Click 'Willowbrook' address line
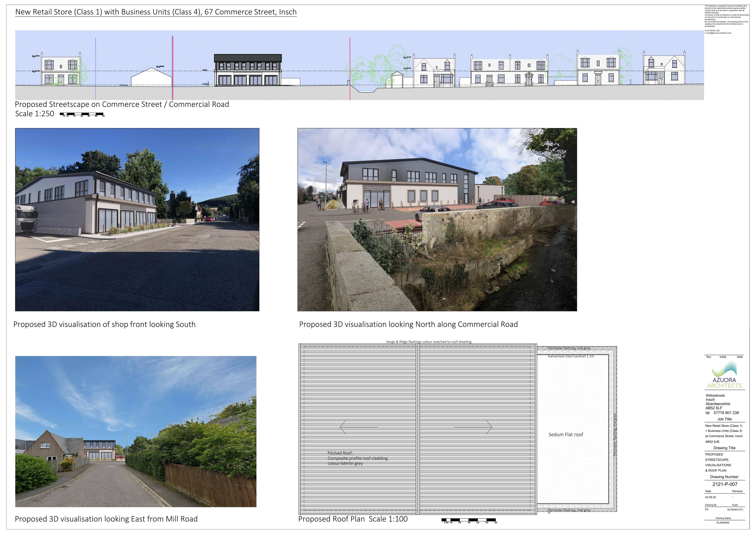This screenshot has height=534, width=756. [715, 395]
